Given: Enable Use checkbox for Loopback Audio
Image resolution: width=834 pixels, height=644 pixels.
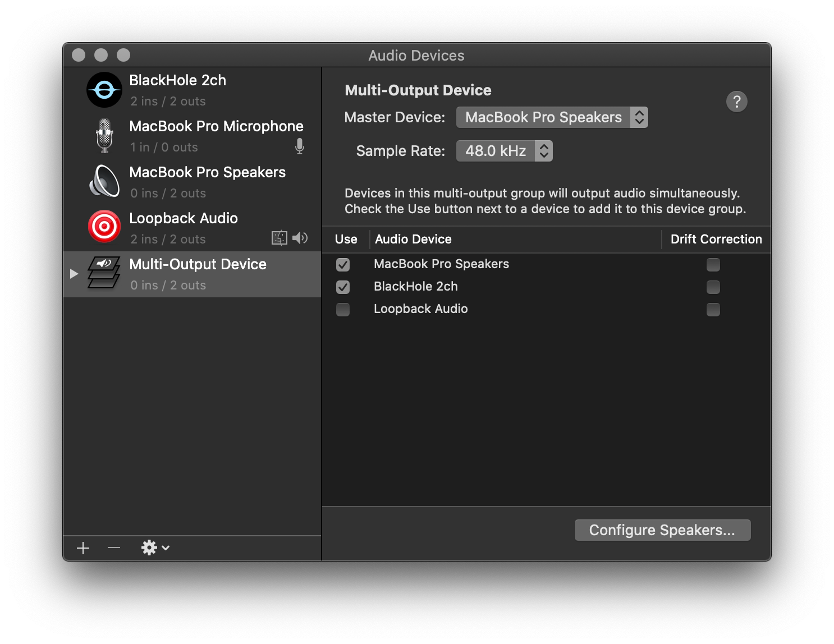Looking at the screenshot, I should coord(343,310).
